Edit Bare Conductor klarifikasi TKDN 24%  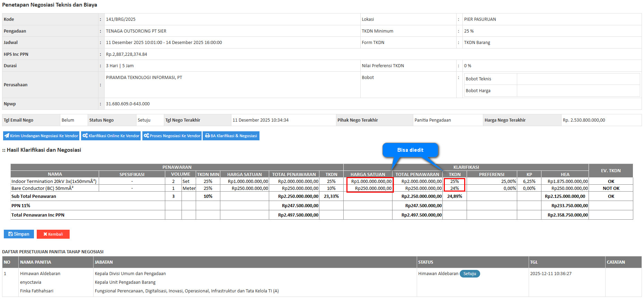pyautogui.click(x=455, y=188)
